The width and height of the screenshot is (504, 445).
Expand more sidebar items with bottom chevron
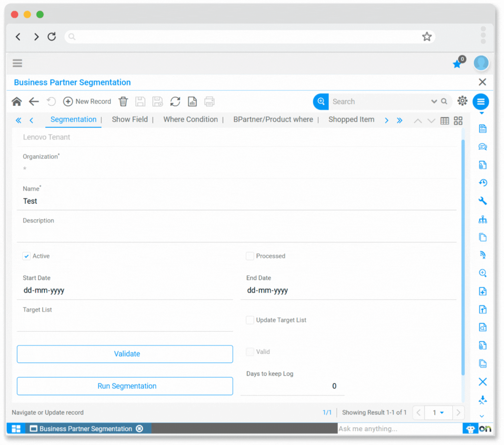tap(482, 416)
